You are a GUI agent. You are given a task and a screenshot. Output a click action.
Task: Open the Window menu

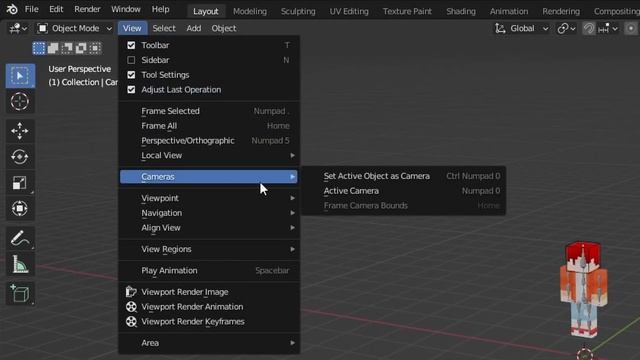(126, 9)
